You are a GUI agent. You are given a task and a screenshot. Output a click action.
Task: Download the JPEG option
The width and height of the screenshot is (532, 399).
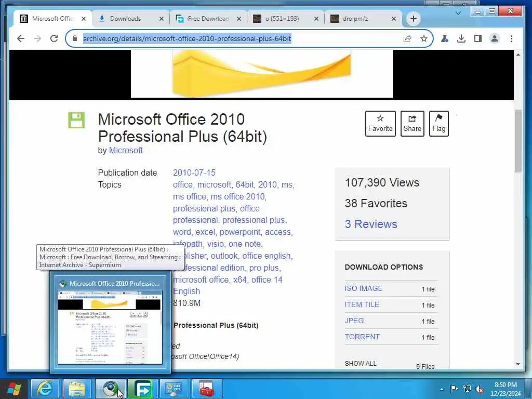[354, 321]
